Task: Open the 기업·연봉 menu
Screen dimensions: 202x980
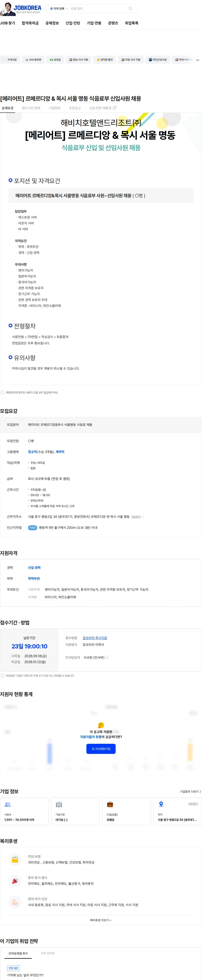Action: 94,23
